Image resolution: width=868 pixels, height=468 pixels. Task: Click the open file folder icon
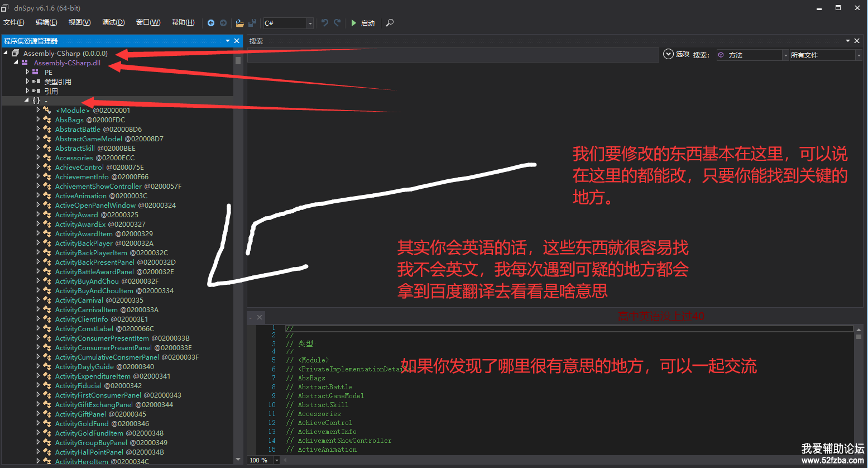click(239, 23)
